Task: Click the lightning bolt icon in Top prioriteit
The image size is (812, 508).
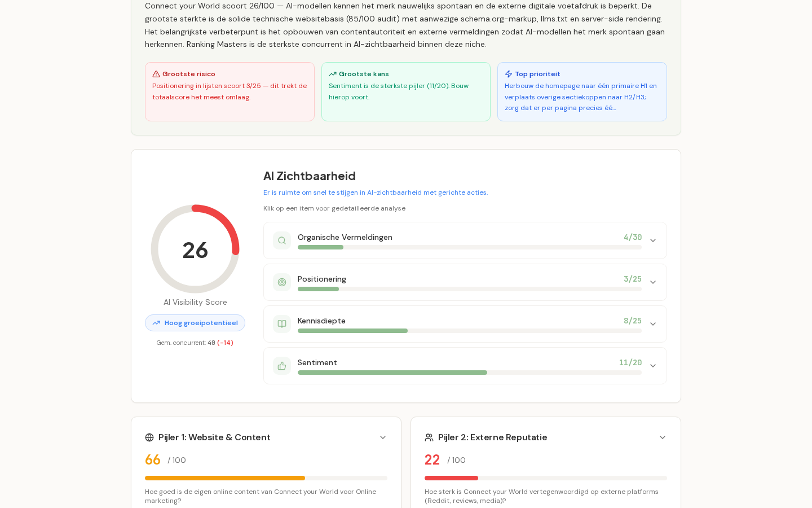Action: coord(509,74)
